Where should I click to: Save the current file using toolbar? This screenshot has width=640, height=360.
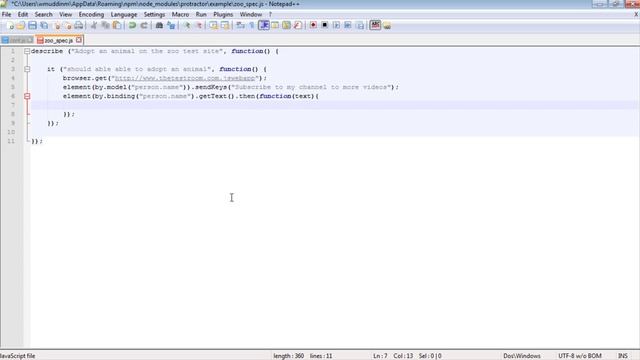32,26
